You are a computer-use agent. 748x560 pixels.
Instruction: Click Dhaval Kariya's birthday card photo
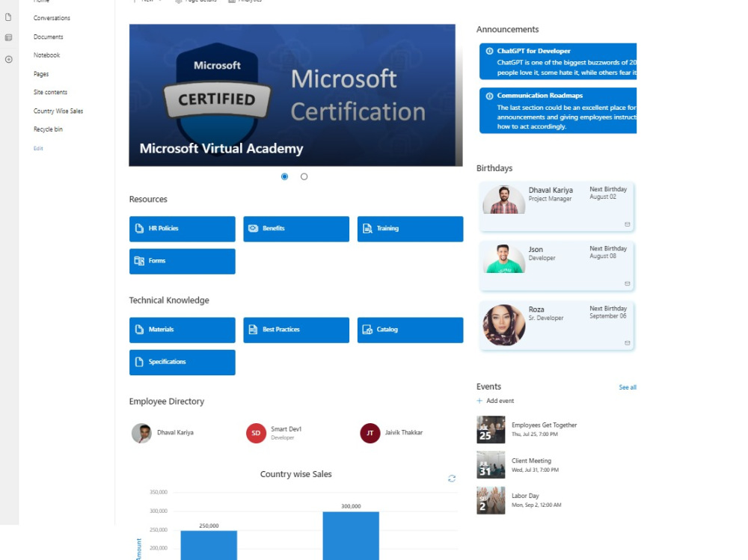coord(503,200)
